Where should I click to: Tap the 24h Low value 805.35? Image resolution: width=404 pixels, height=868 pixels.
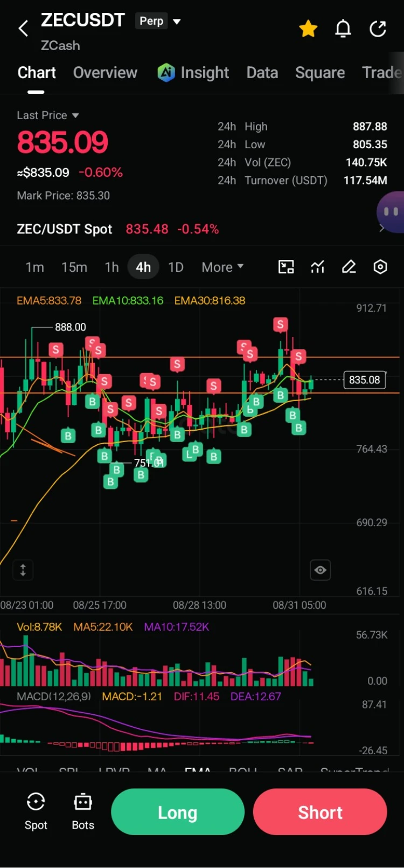tap(370, 144)
